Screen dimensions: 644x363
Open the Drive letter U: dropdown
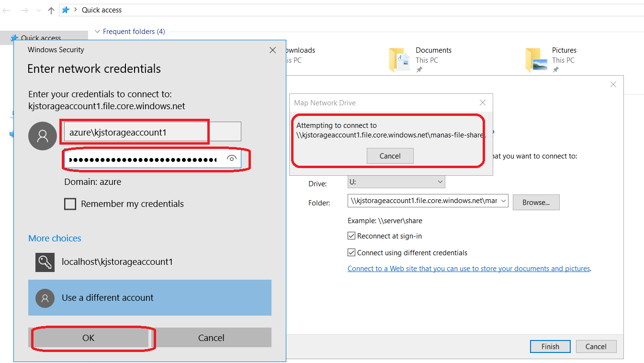tap(396, 182)
